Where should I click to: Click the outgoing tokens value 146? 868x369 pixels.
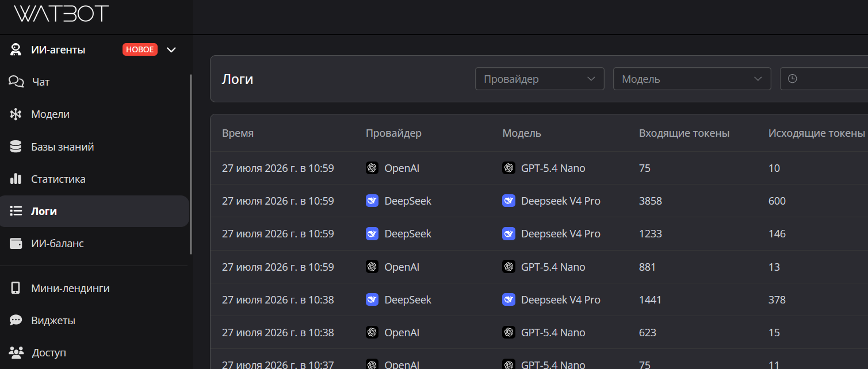click(777, 234)
